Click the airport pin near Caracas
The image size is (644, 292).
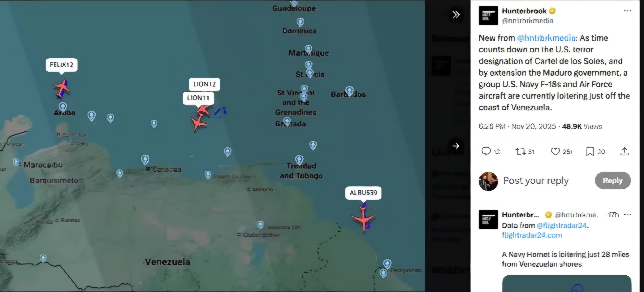point(145,160)
